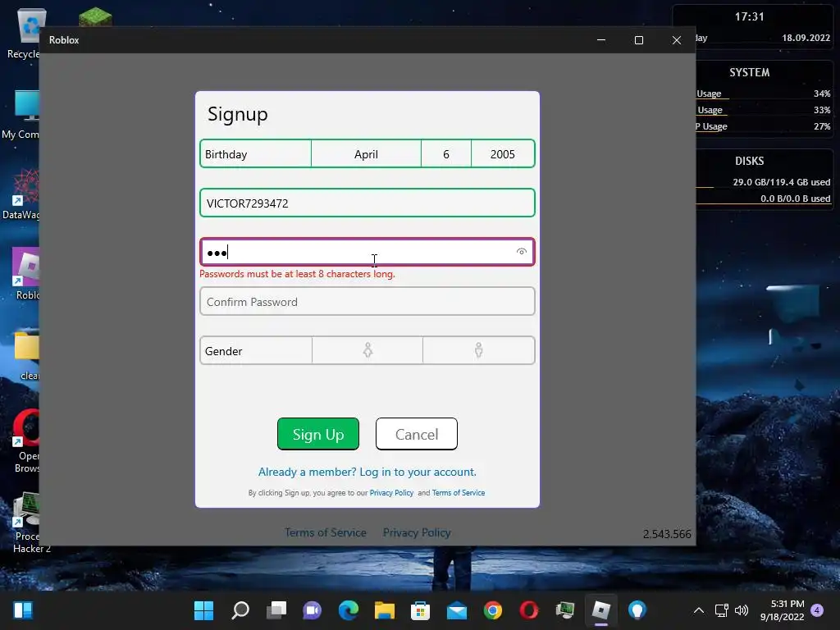This screenshot has height=630, width=840.
Task: Select Opera Browser desktop shortcut
Action: pyautogui.click(x=27, y=441)
